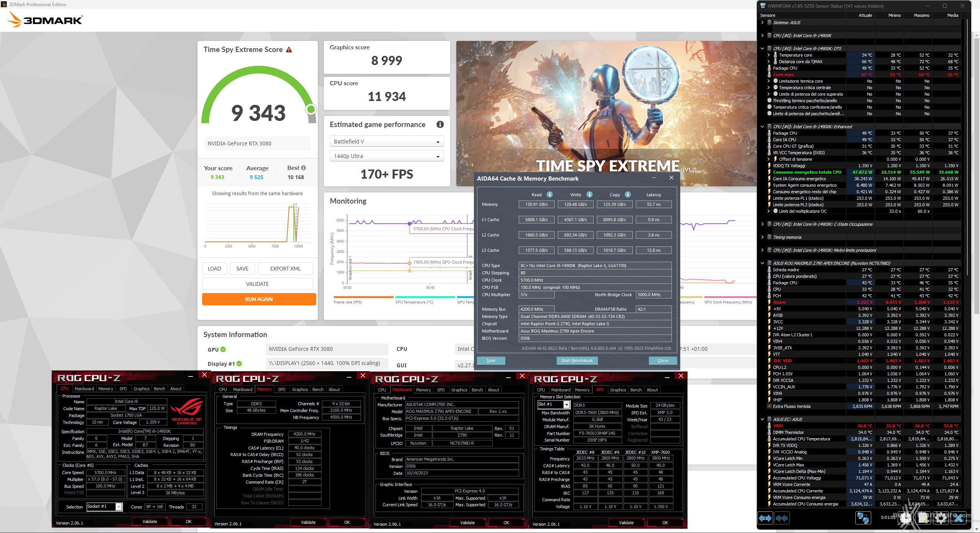Click HWiNFO collapse layout arrows icon
Viewport: 980px width, 533px height.
pos(782,518)
